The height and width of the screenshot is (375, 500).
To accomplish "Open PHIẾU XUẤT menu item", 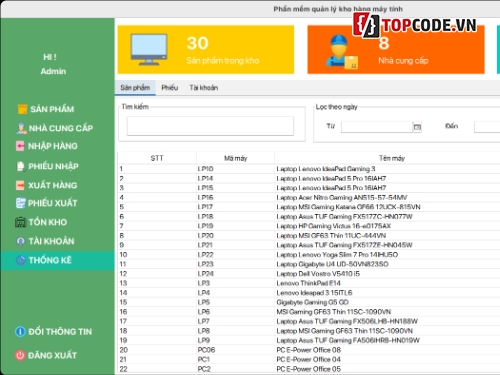I will coord(53,203).
